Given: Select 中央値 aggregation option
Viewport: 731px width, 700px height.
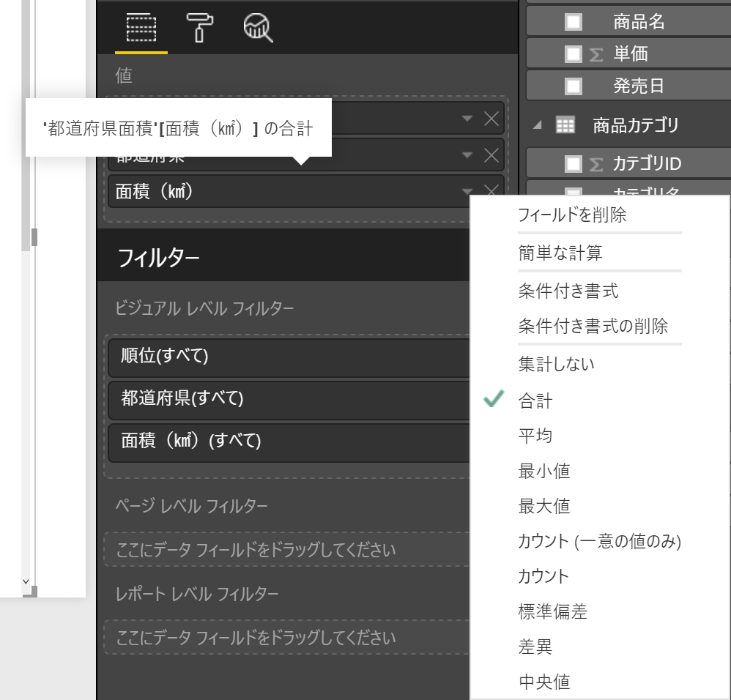Looking at the screenshot, I should click(x=544, y=682).
